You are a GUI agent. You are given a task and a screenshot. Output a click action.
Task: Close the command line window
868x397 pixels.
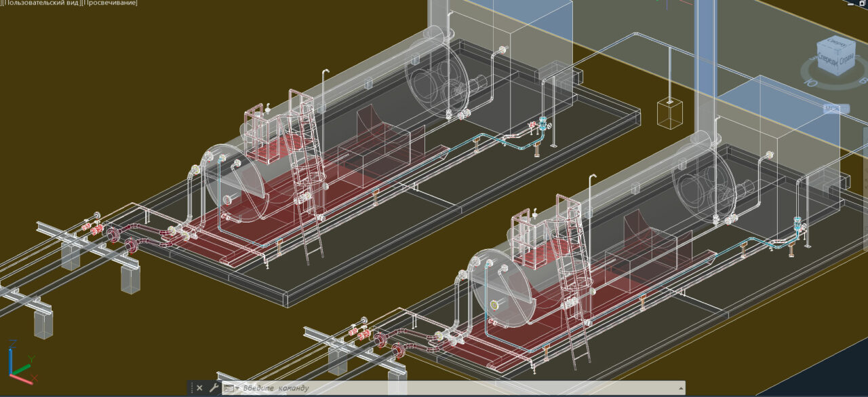(199, 388)
